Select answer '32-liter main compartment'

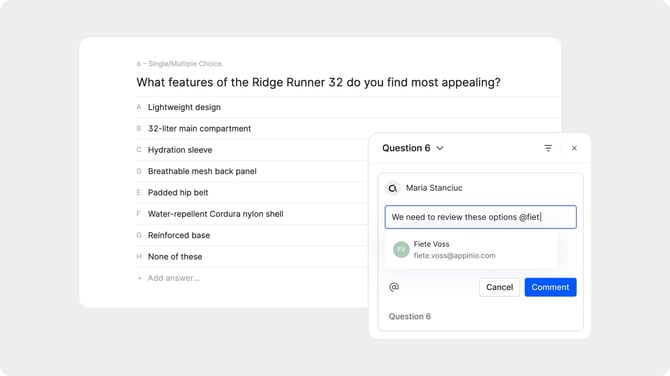pos(199,129)
